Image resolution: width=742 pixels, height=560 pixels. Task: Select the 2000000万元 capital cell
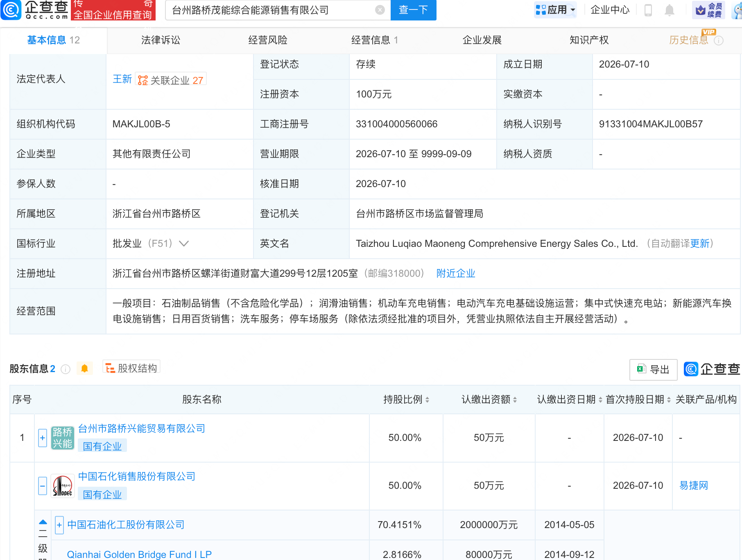(x=489, y=525)
